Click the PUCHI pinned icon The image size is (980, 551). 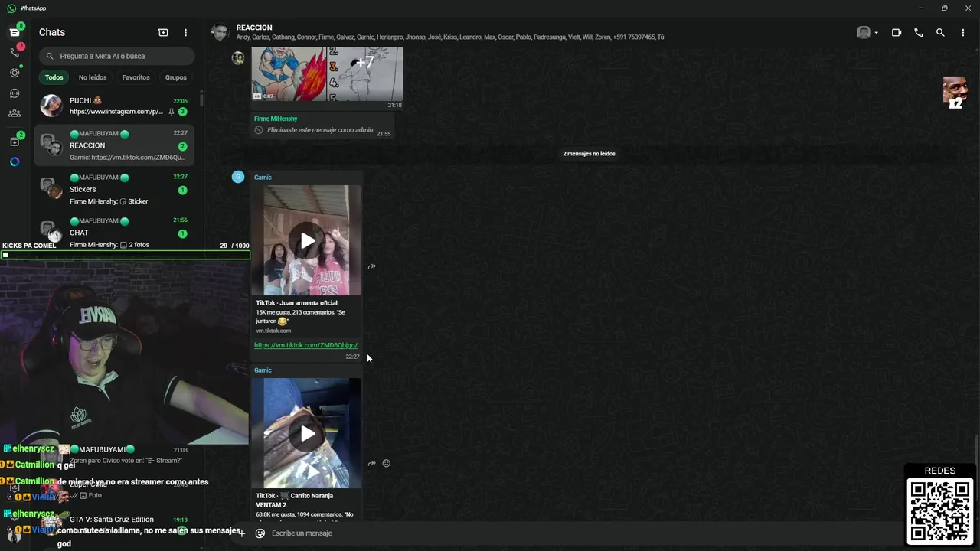(171, 112)
